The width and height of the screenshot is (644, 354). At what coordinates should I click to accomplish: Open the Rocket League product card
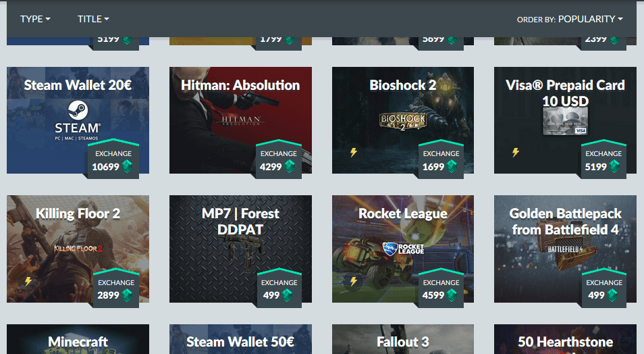[x=402, y=249]
